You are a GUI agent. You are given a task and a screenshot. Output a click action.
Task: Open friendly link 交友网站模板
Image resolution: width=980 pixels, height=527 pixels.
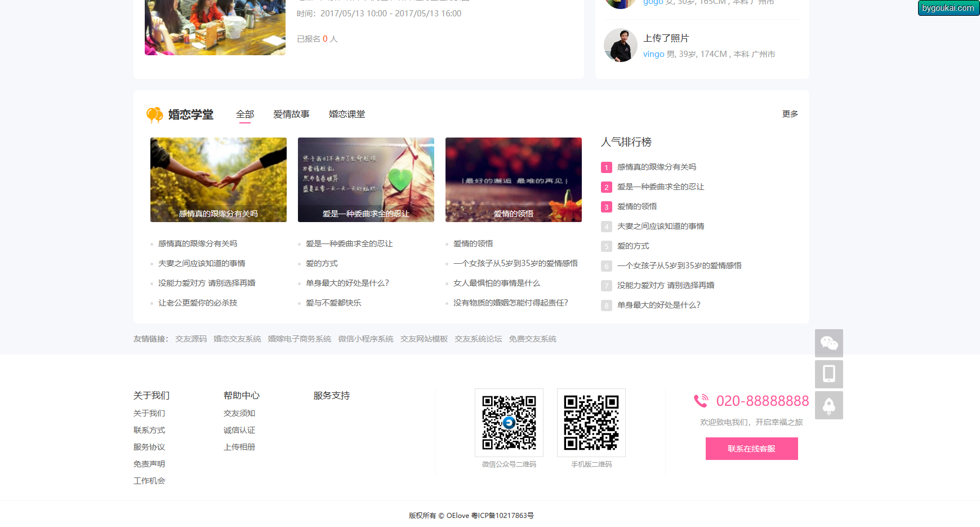tap(424, 339)
